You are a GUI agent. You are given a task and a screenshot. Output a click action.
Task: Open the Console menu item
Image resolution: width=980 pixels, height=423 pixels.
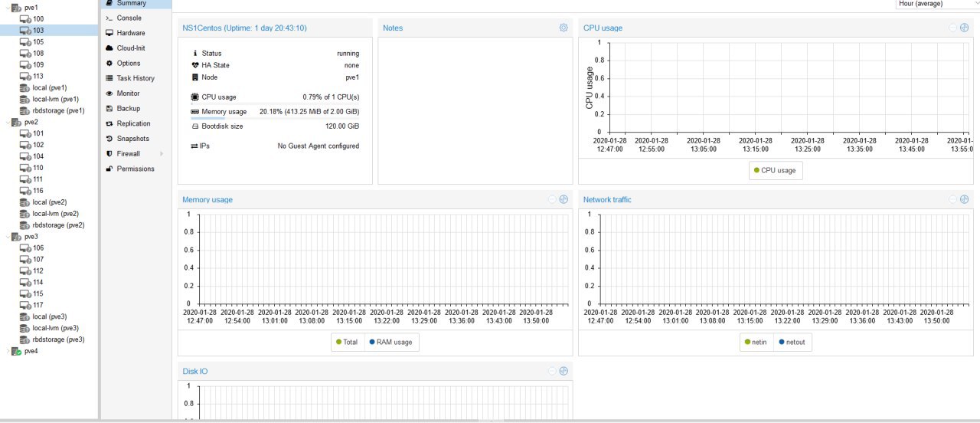[x=136, y=18]
